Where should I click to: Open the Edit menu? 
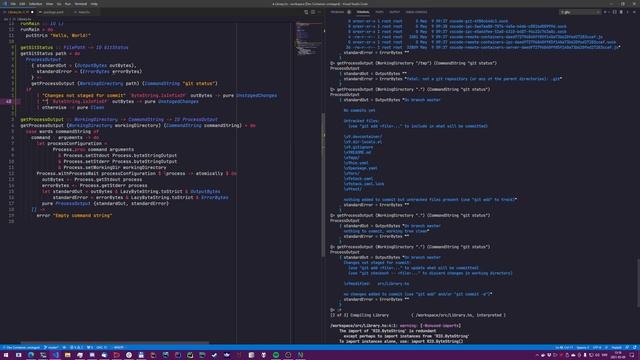click(x=22, y=4)
